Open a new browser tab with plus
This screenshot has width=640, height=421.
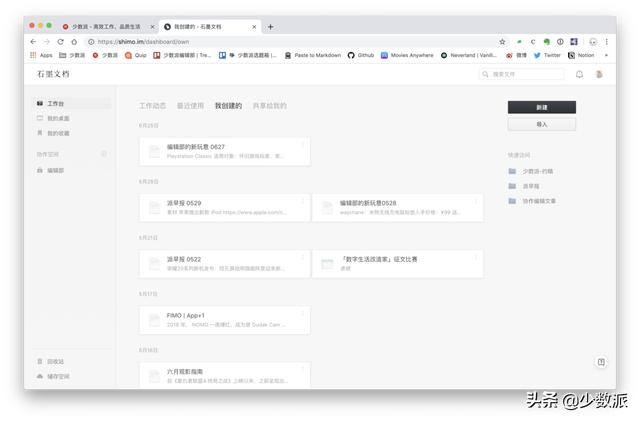click(x=270, y=27)
